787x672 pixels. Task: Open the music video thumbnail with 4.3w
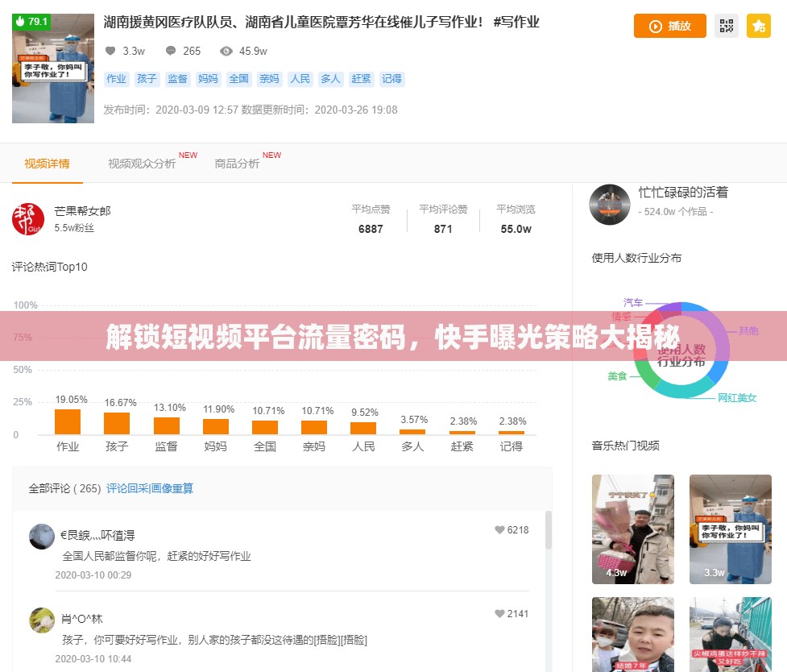point(633,529)
